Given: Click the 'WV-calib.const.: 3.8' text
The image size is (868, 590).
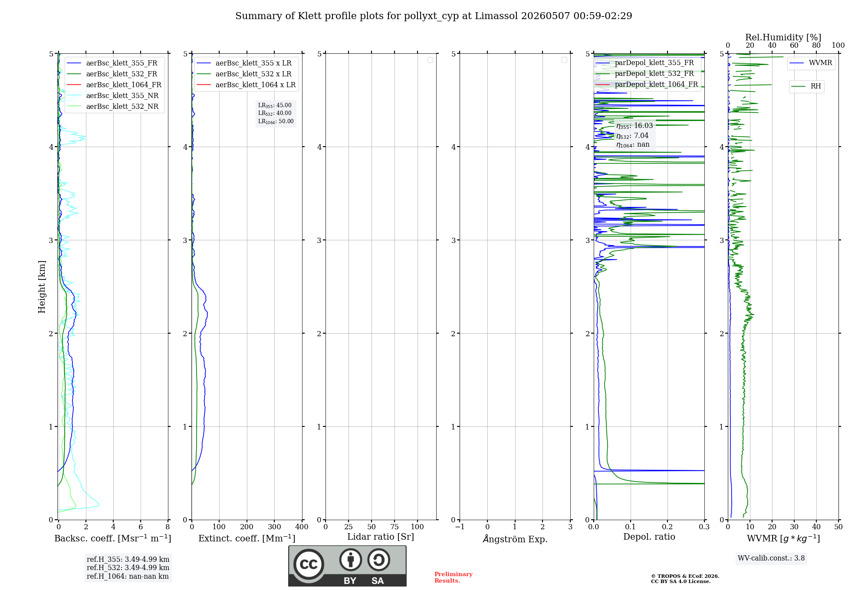Looking at the screenshot, I should tap(771, 558).
